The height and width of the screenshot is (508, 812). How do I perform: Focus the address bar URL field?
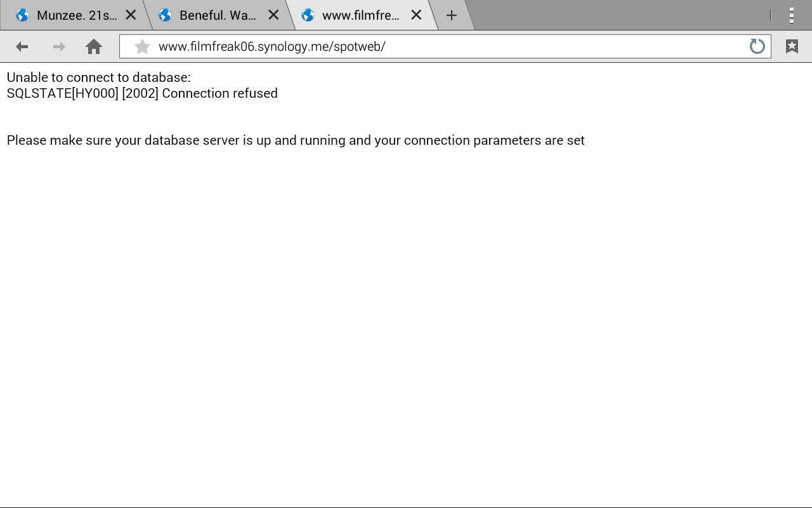point(444,46)
